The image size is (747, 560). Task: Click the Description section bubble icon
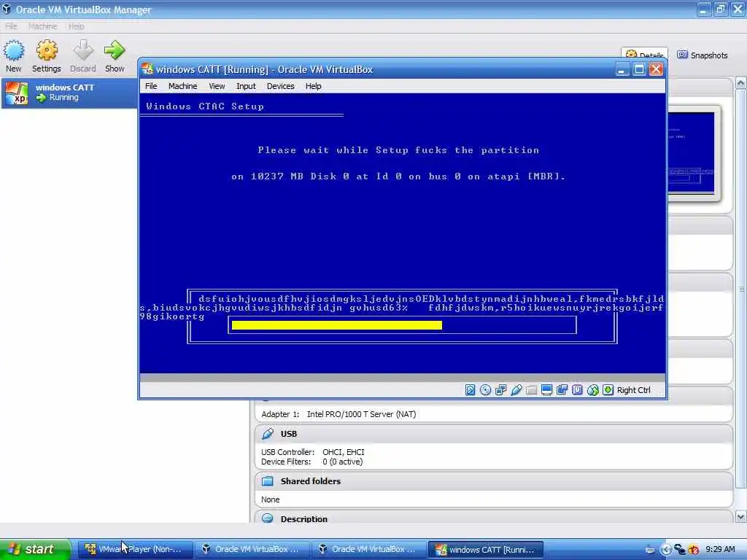tap(268, 518)
